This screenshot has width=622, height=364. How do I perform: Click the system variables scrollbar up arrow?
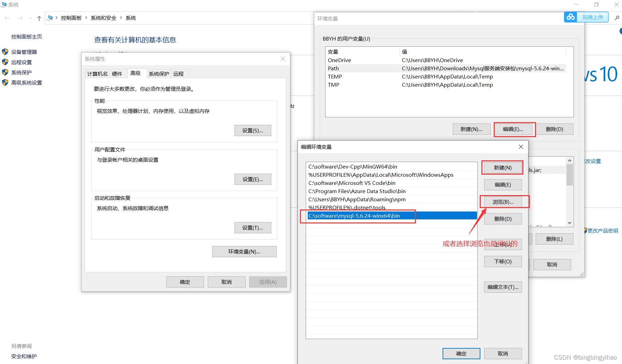[x=569, y=160]
